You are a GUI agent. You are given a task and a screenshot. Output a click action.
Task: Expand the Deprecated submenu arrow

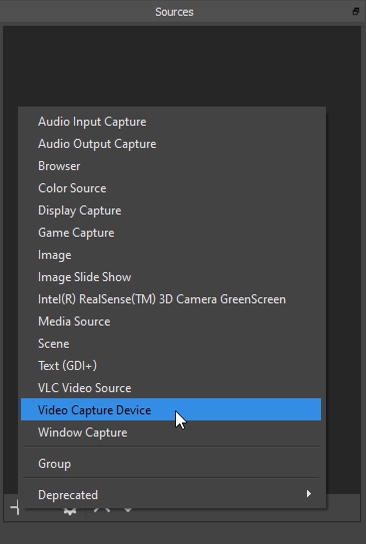point(308,493)
